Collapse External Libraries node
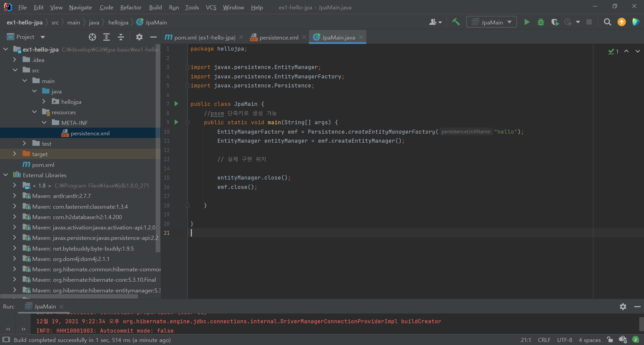644x345 pixels. click(5, 175)
